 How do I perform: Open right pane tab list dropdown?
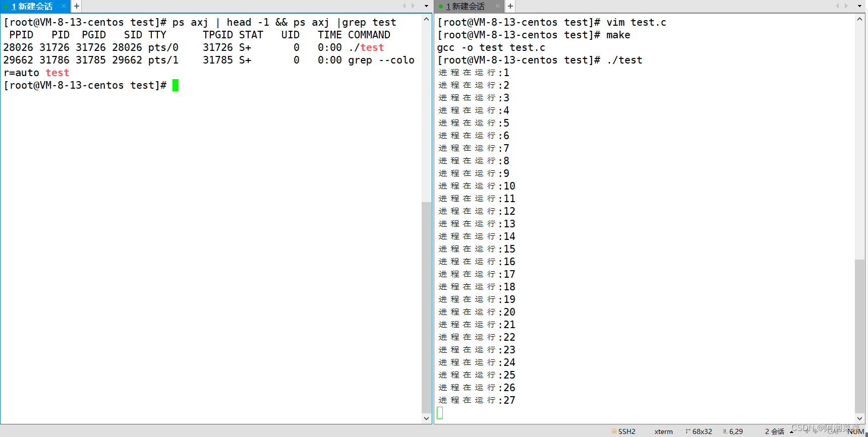pyautogui.click(x=860, y=6)
